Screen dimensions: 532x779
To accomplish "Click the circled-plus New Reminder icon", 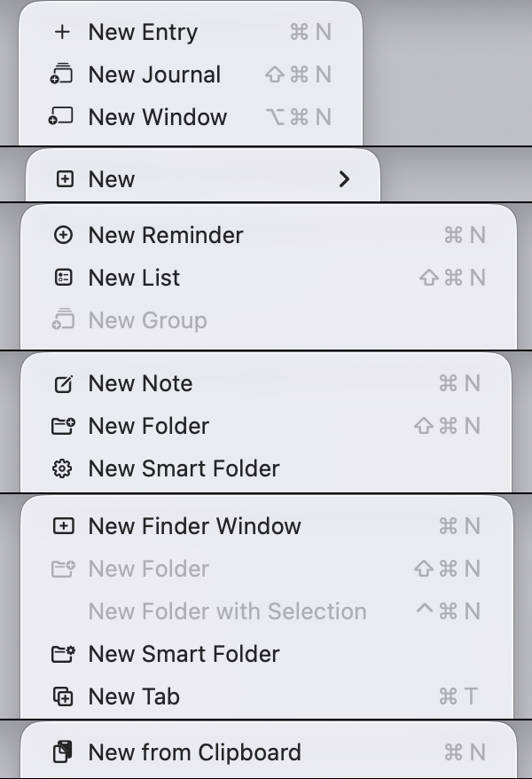I will [x=62, y=235].
